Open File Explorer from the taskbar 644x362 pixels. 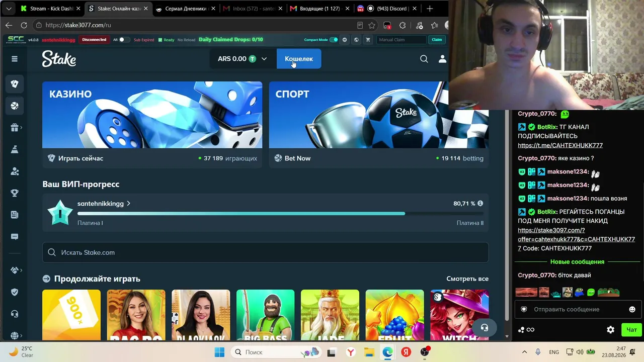[x=369, y=352]
